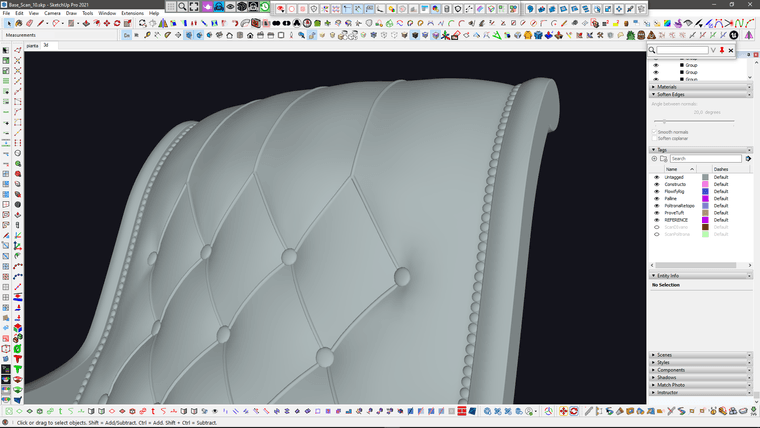Show the ScanPoltrona tag
760x428 pixels.
click(x=657, y=234)
